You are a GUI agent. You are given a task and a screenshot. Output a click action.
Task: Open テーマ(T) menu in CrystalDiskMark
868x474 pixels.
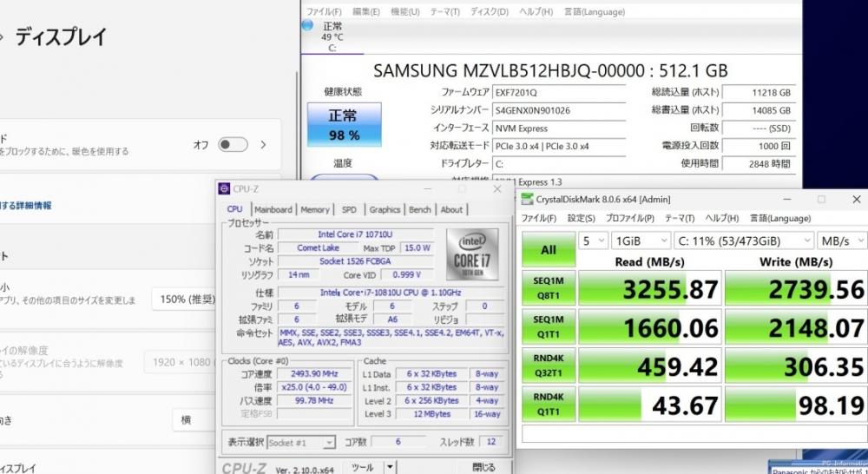[680, 218]
